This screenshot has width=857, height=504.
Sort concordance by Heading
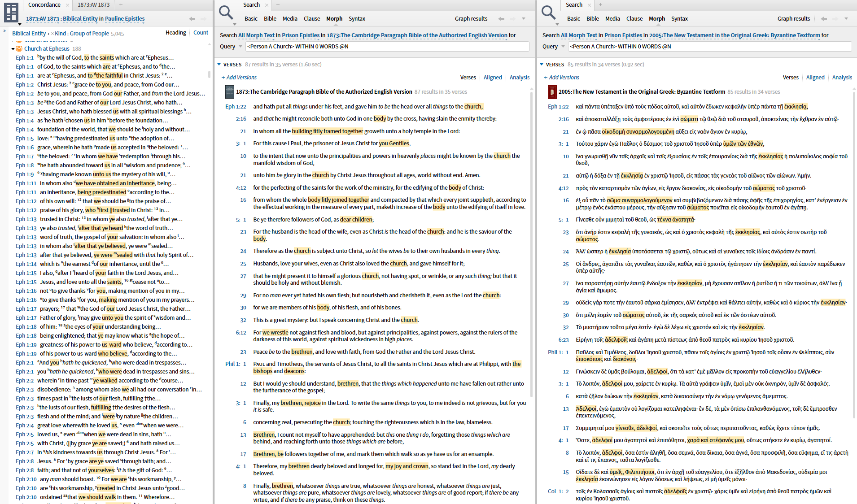click(x=176, y=33)
